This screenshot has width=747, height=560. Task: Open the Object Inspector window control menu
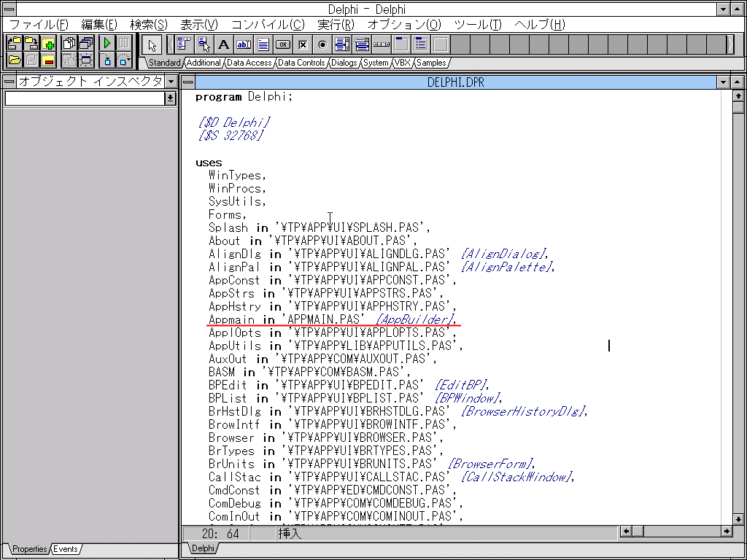pyautogui.click(x=9, y=82)
